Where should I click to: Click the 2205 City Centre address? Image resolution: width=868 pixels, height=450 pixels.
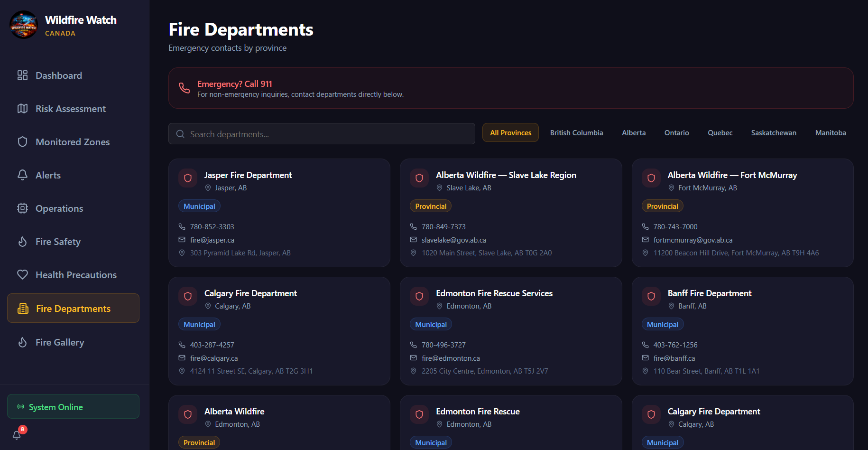(485, 371)
